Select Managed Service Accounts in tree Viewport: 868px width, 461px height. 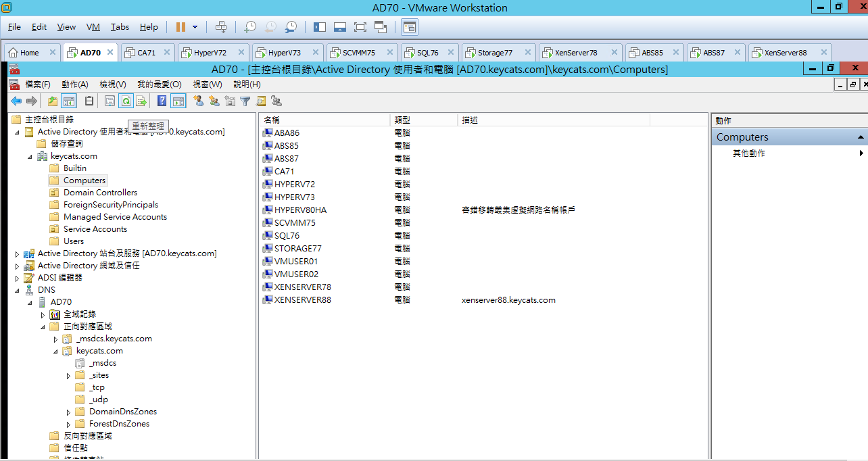point(115,217)
